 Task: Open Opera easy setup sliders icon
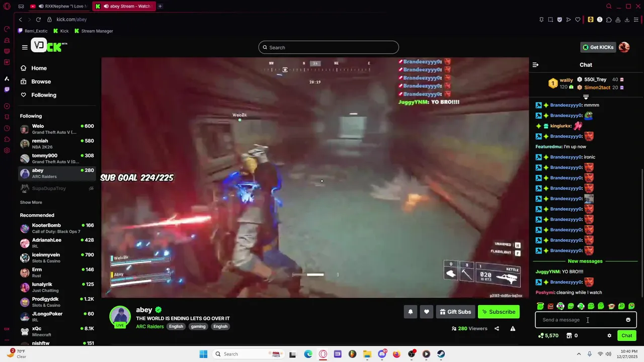[x=636, y=20]
